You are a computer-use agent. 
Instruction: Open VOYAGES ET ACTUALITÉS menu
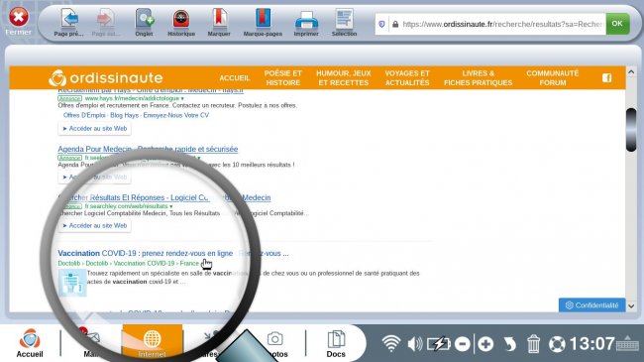click(x=407, y=77)
